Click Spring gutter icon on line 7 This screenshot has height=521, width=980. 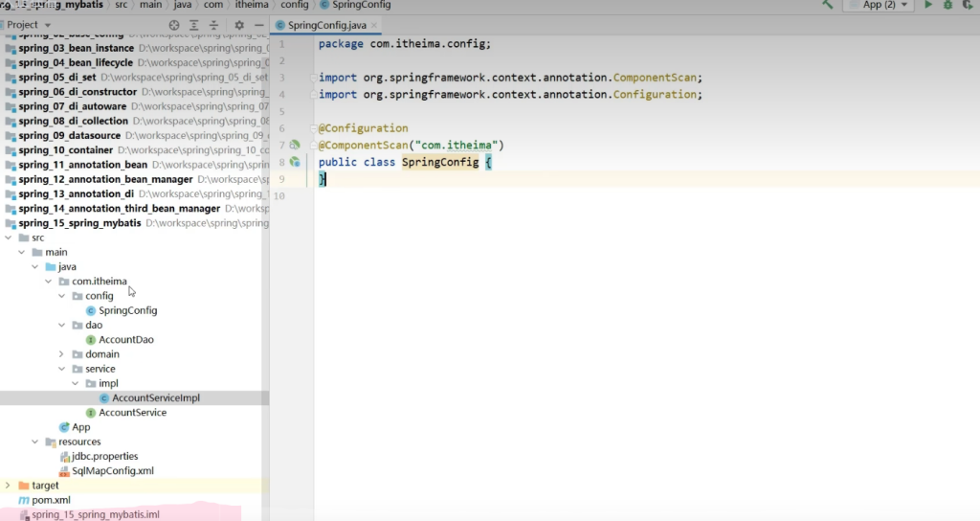pyautogui.click(x=295, y=146)
